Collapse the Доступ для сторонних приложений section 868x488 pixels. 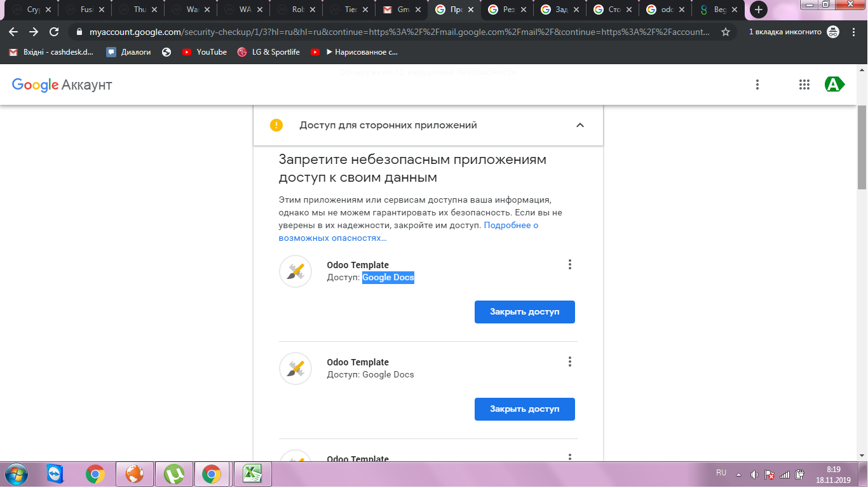(x=580, y=125)
